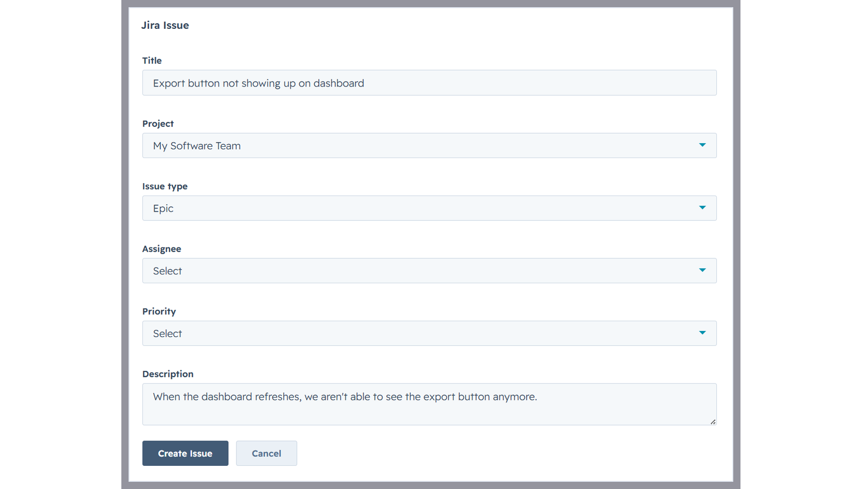This screenshot has height=489, width=868.
Task: Click the Project dropdown arrow icon
Action: [x=702, y=145]
